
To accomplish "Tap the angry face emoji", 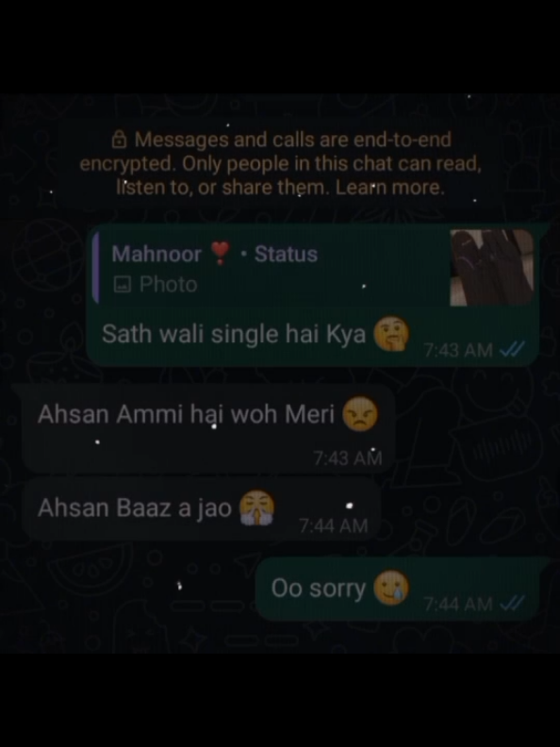I will point(360,414).
